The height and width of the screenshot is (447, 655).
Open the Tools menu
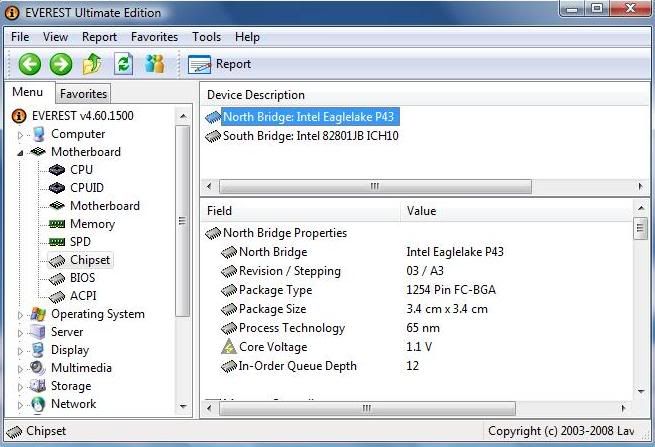pyautogui.click(x=206, y=37)
